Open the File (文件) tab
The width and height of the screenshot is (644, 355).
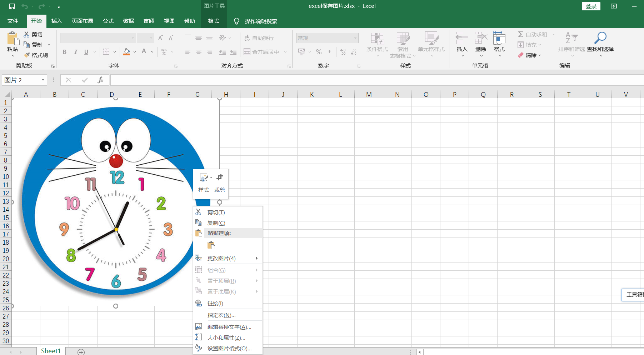coord(13,21)
